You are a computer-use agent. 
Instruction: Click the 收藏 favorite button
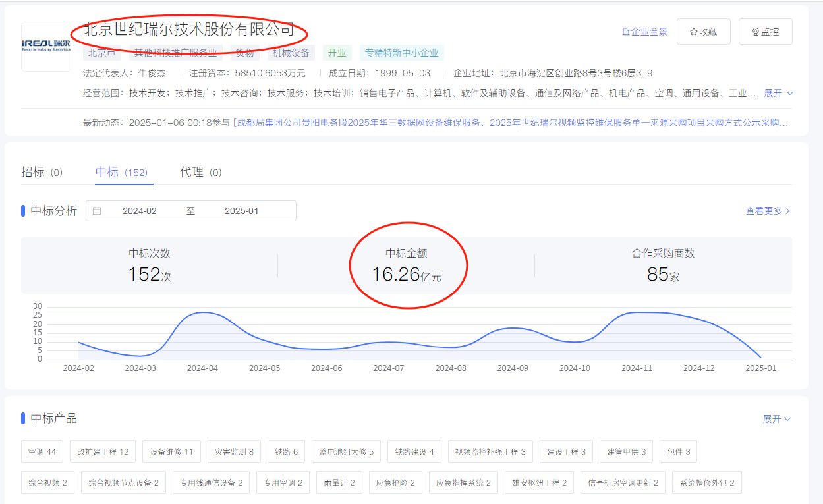703,32
